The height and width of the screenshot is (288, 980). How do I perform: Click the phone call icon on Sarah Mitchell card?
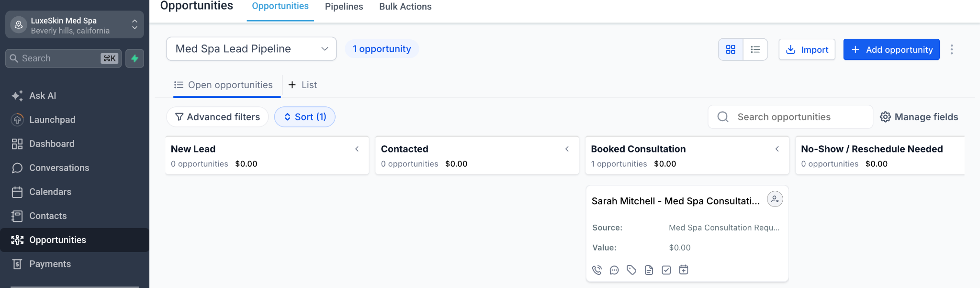click(597, 270)
